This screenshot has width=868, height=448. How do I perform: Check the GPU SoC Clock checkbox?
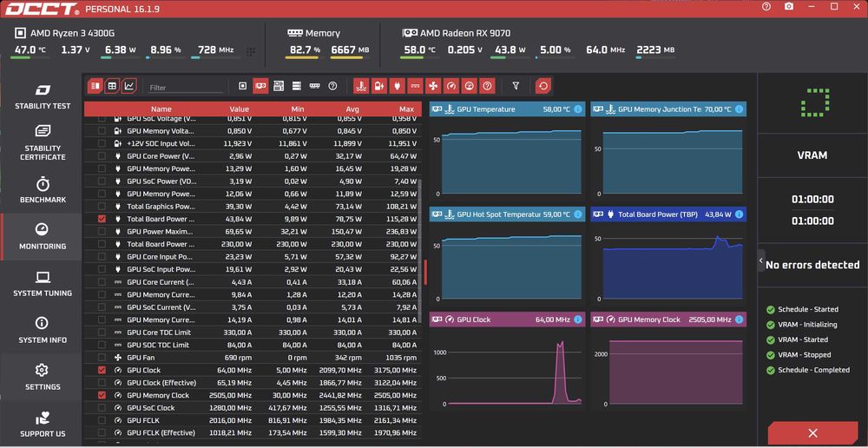(x=102, y=407)
